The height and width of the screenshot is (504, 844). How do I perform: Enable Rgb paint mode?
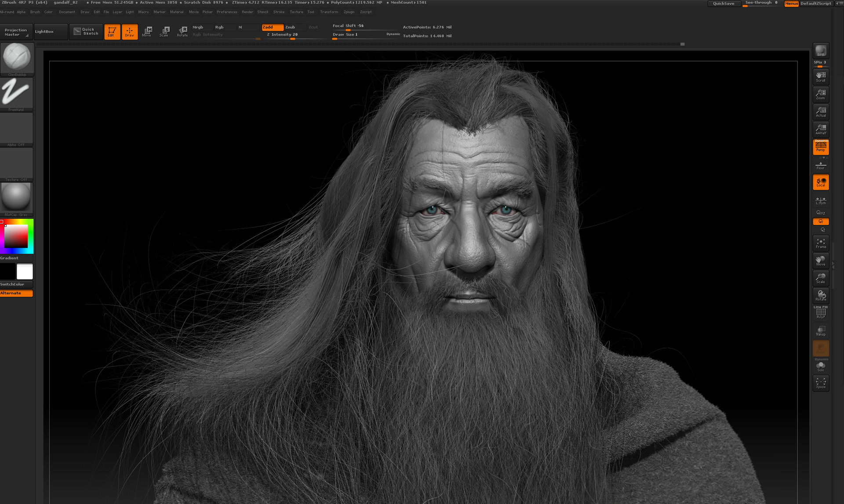(225, 27)
